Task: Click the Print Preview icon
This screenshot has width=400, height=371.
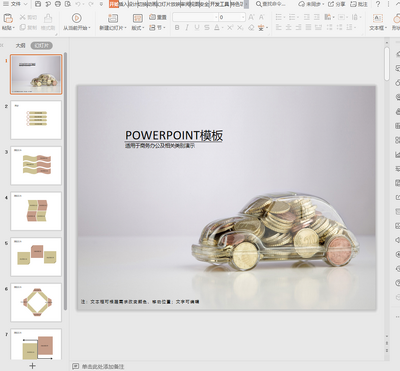Action: [68, 4]
